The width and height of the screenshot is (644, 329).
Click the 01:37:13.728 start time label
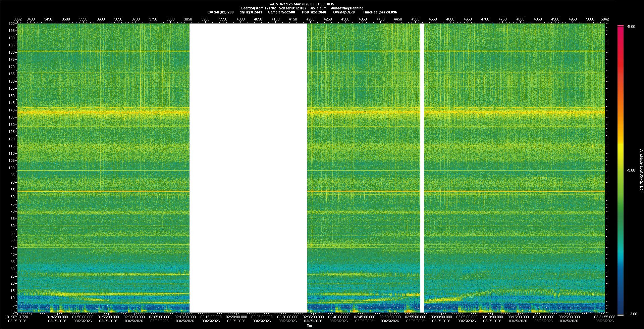[x=17, y=317]
